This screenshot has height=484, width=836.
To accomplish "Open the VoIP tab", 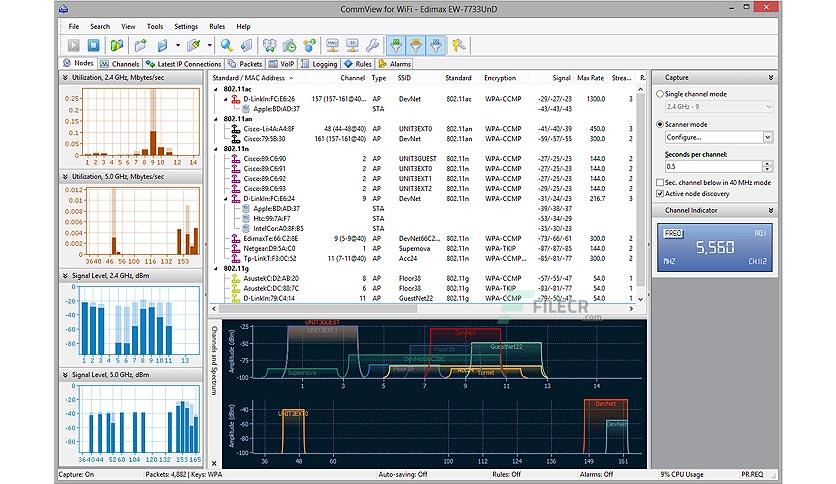I will [x=282, y=64].
